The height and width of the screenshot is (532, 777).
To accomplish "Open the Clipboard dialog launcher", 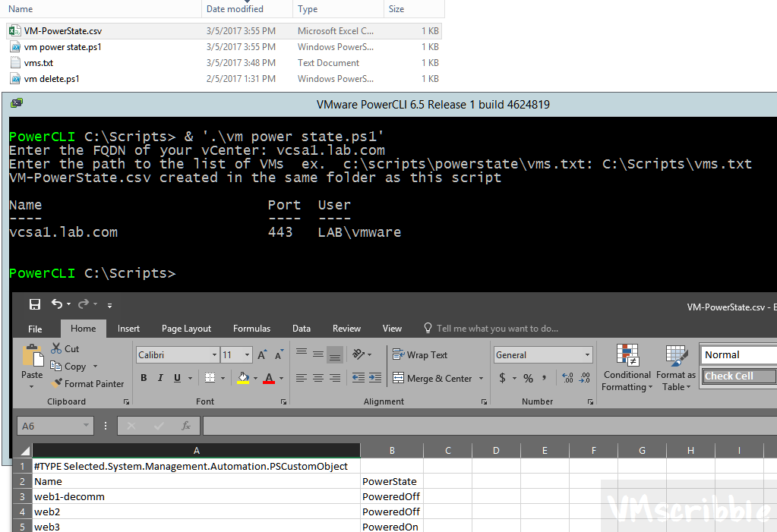I will point(126,401).
